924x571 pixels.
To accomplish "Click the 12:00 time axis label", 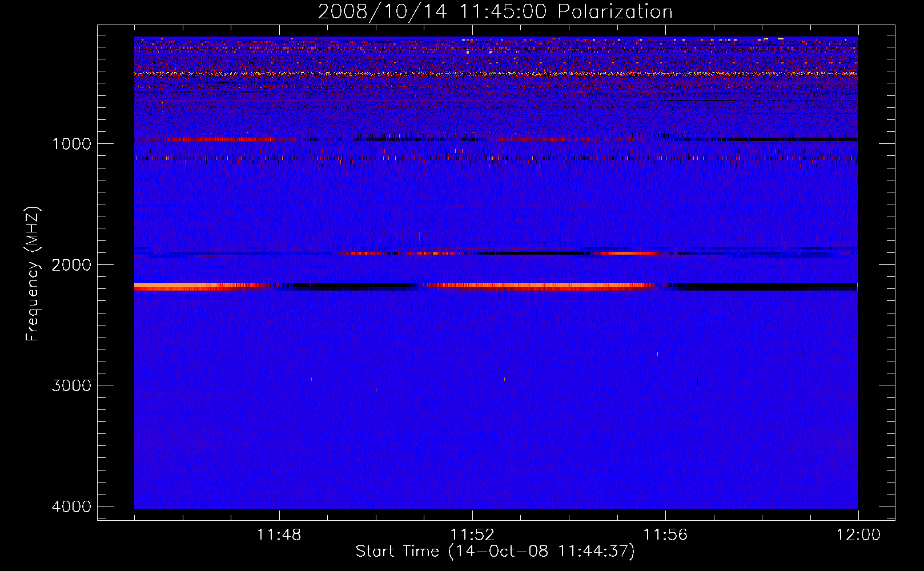I will (858, 535).
